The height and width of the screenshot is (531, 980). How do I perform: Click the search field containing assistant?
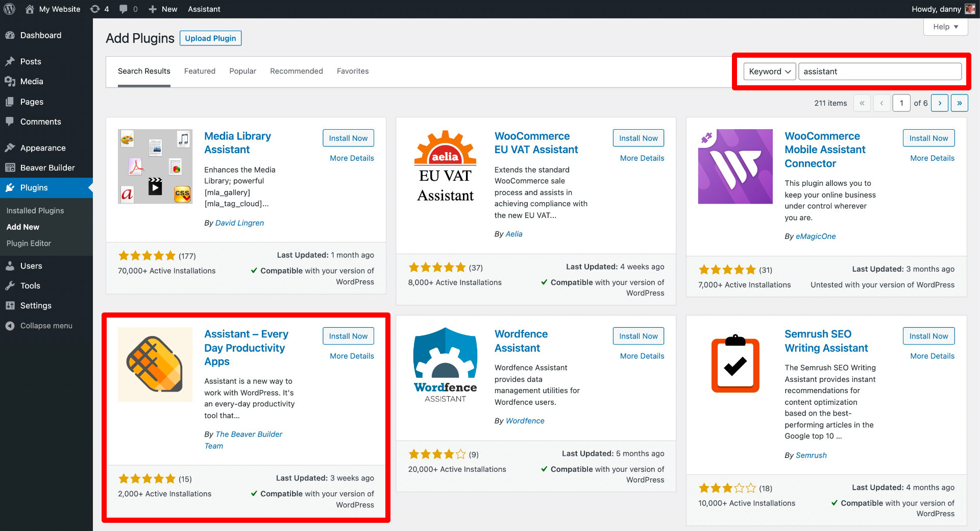(x=879, y=71)
